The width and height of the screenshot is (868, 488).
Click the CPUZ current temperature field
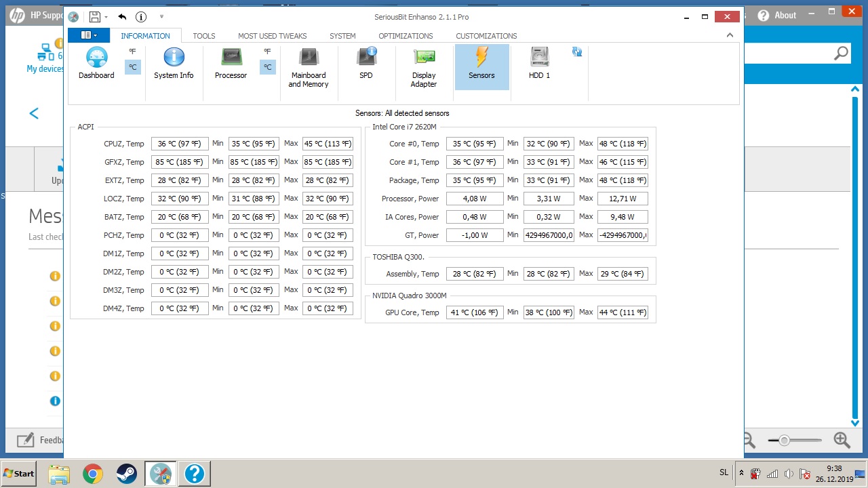[180, 144]
